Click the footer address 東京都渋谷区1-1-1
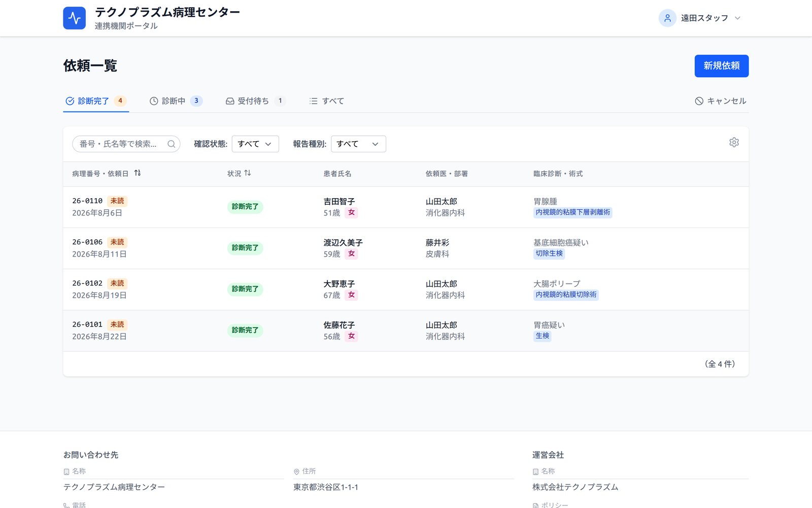Viewport: 812px width, 508px height. (326, 487)
